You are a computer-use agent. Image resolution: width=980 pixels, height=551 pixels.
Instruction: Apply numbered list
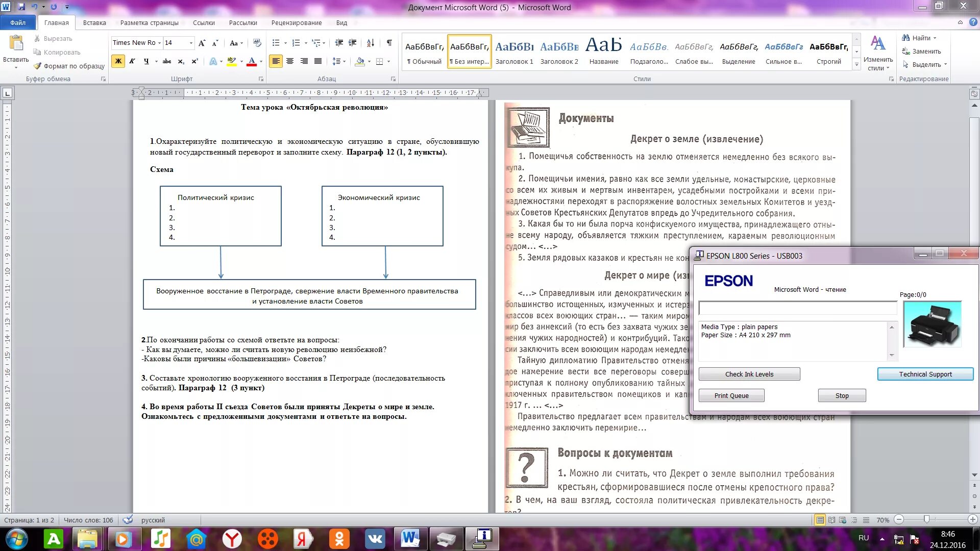click(296, 43)
